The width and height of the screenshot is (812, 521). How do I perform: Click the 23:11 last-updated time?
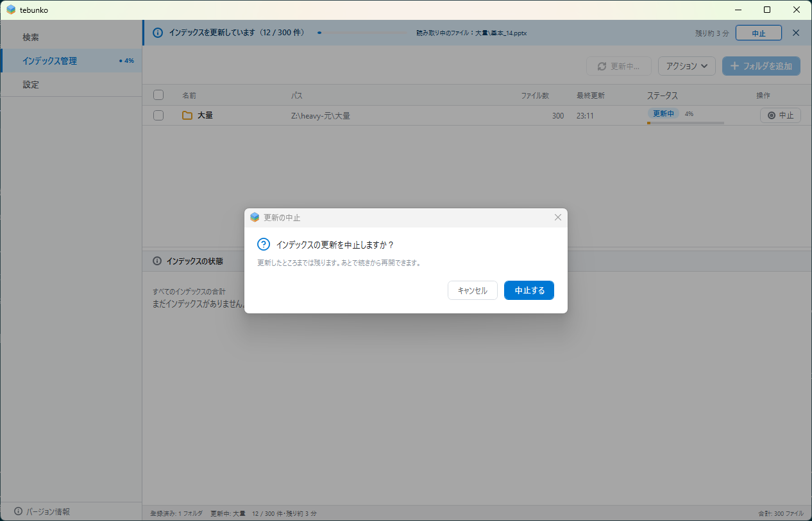pos(586,116)
